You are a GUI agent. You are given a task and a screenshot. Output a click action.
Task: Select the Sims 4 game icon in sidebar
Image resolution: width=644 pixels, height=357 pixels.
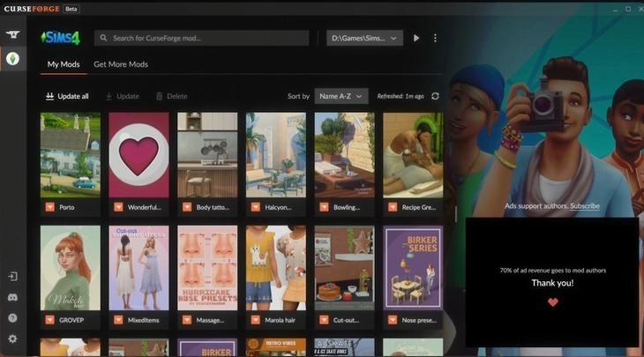12,59
